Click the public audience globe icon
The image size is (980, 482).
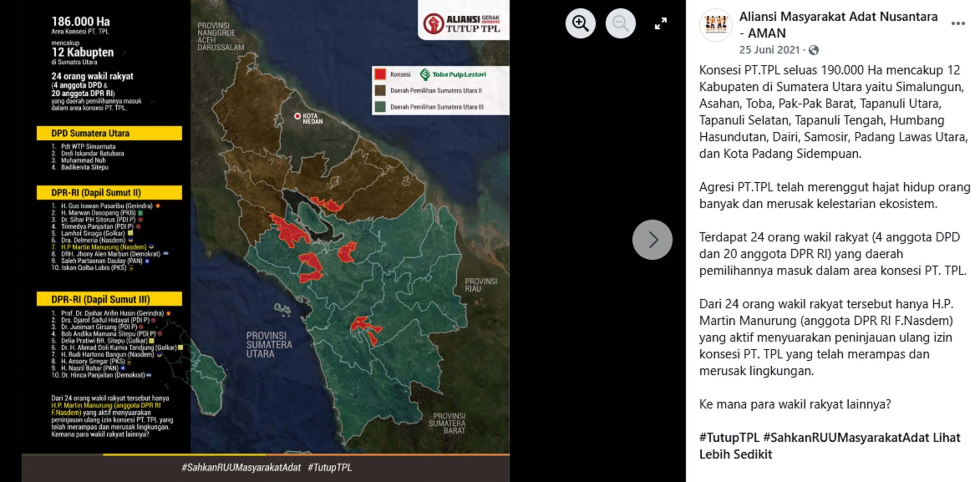[813, 50]
